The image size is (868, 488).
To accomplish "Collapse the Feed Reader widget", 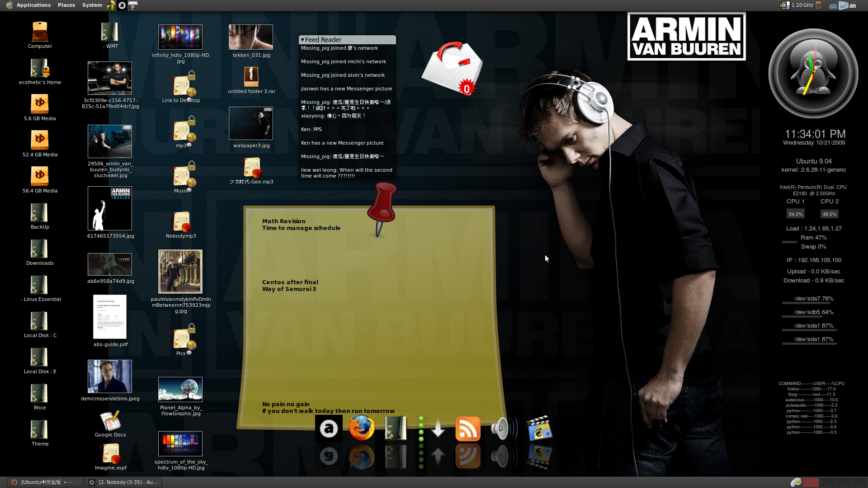I will (x=302, y=40).
